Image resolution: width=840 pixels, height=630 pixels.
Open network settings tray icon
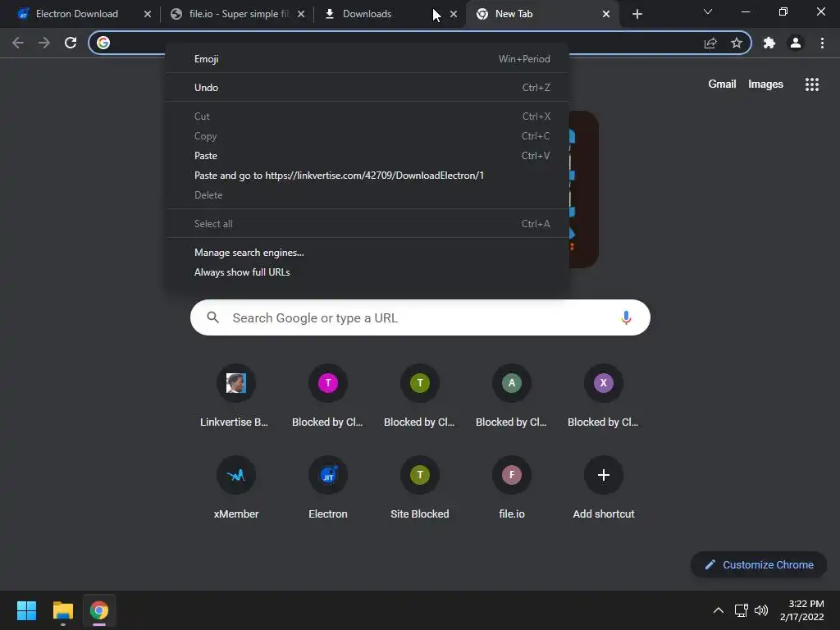pyautogui.click(x=741, y=610)
